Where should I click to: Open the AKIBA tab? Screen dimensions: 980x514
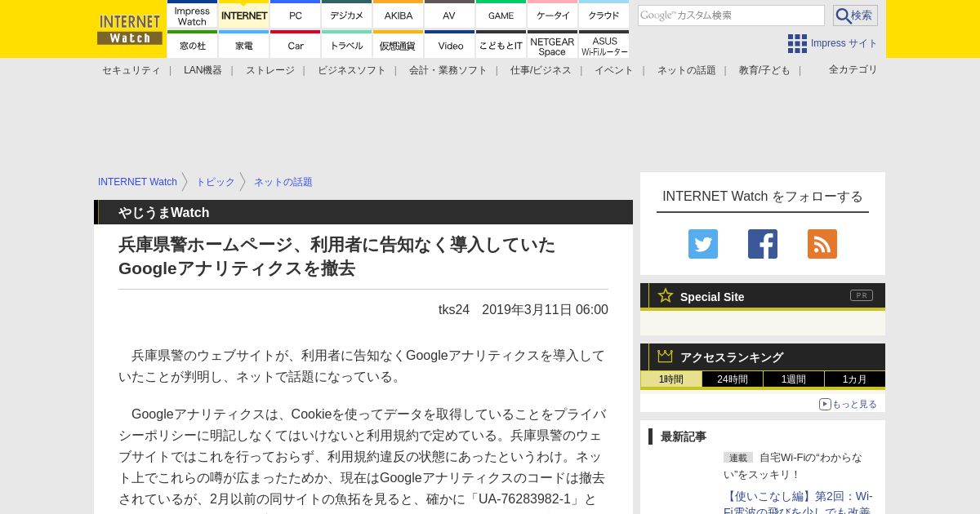pos(398,15)
